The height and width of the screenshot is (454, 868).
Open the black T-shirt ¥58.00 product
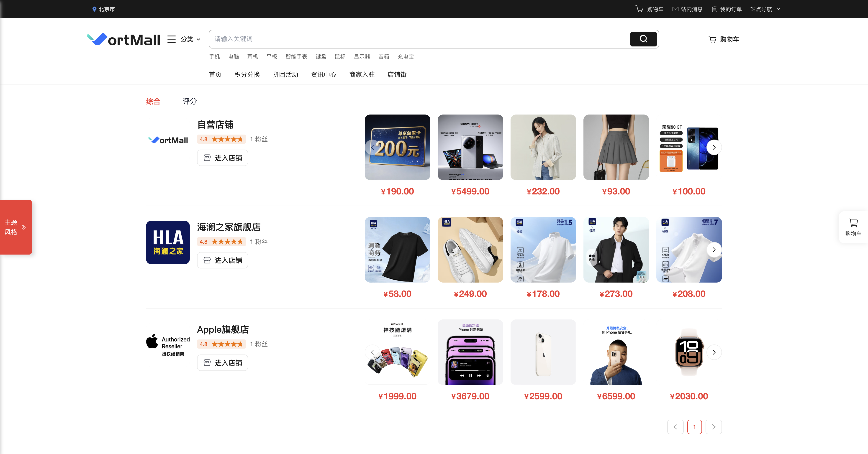point(397,250)
